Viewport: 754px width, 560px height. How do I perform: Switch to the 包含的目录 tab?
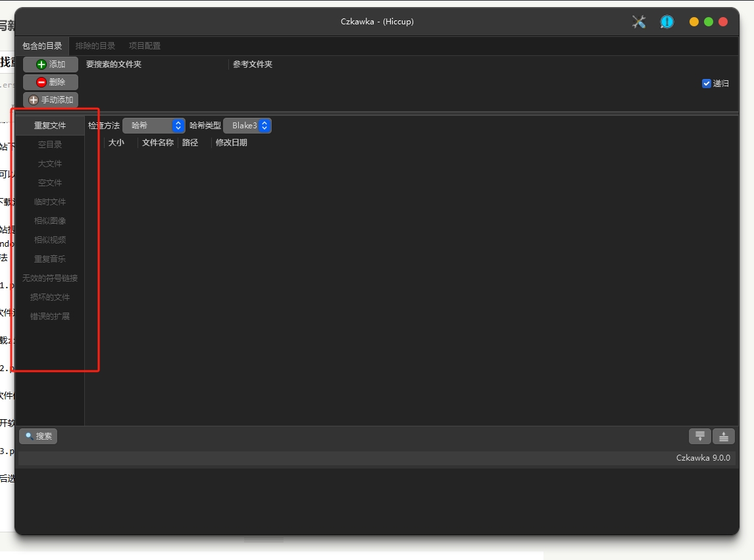click(x=42, y=46)
